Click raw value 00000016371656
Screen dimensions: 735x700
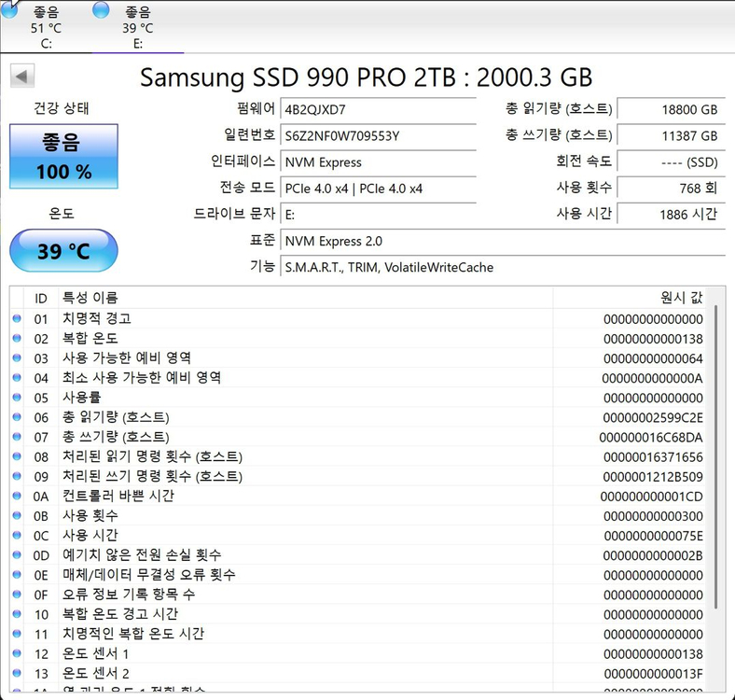[653, 457]
